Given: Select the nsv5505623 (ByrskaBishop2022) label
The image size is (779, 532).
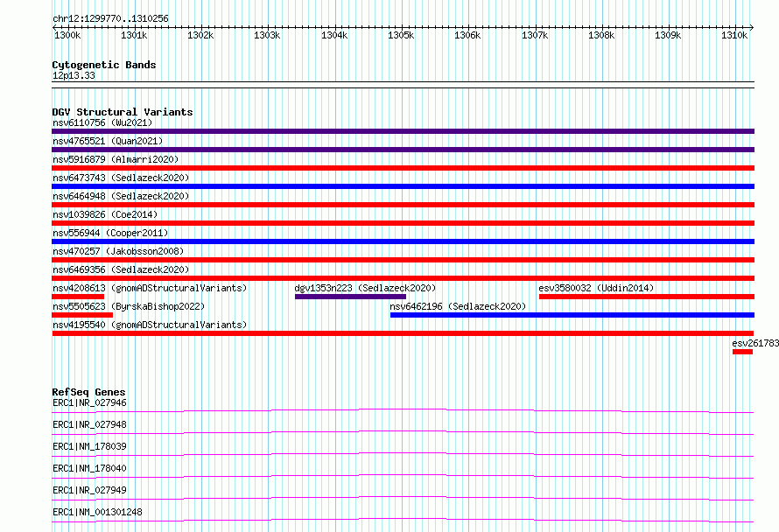Looking at the screenshot, I should tap(129, 306).
